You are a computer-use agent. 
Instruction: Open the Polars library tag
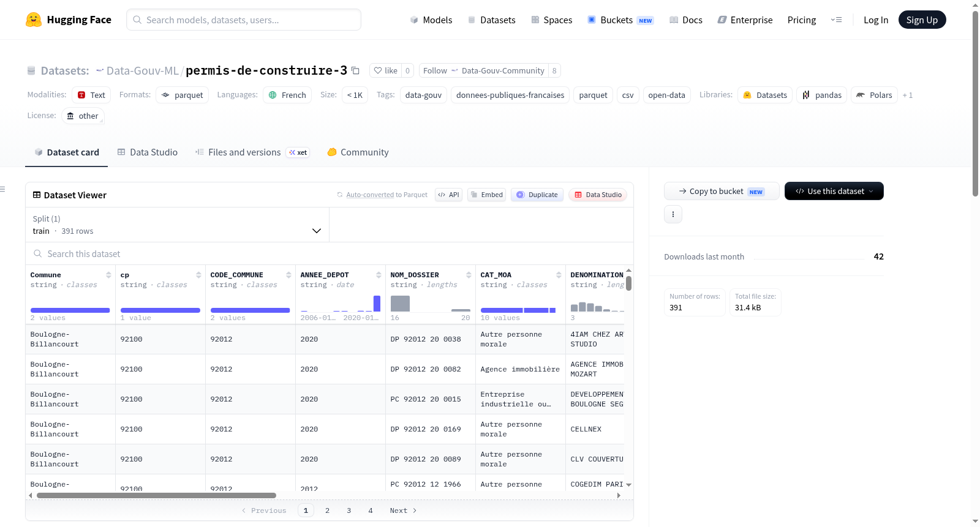point(874,95)
